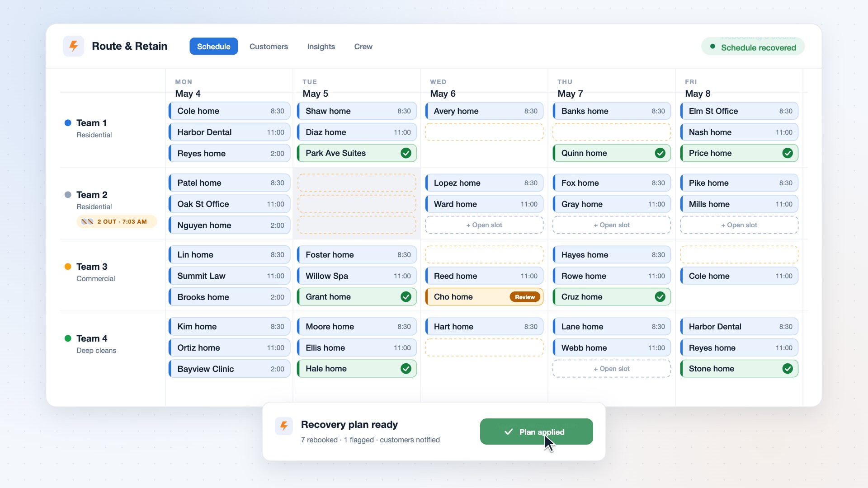Switch to the Customers tab

tap(269, 46)
